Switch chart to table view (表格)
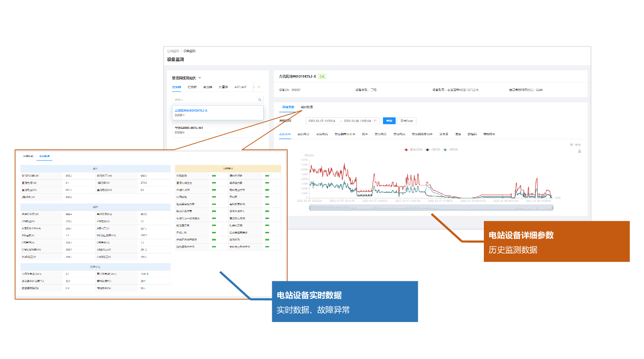 (x=575, y=145)
